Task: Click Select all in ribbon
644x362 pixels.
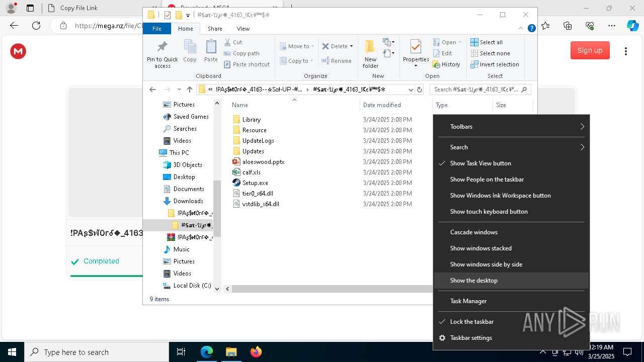Action: pyautogui.click(x=487, y=42)
